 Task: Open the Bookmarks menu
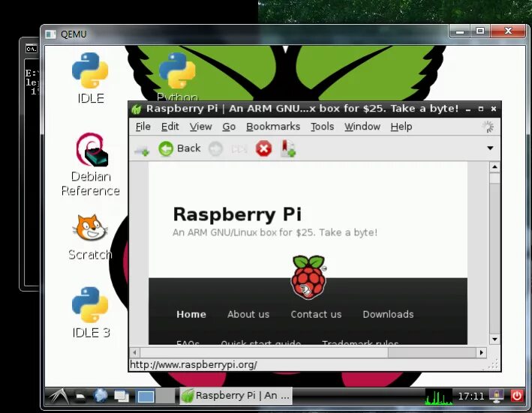coord(273,127)
